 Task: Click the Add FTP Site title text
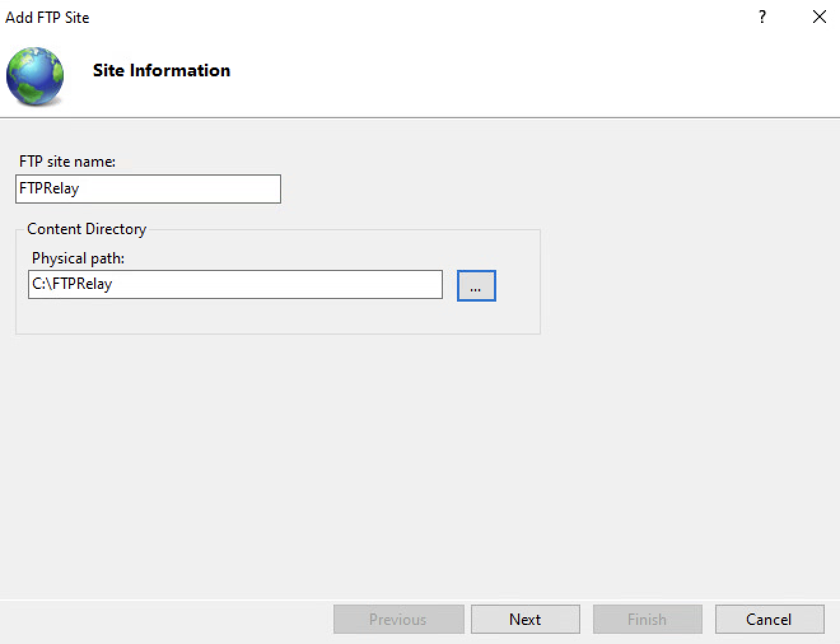(x=48, y=18)
